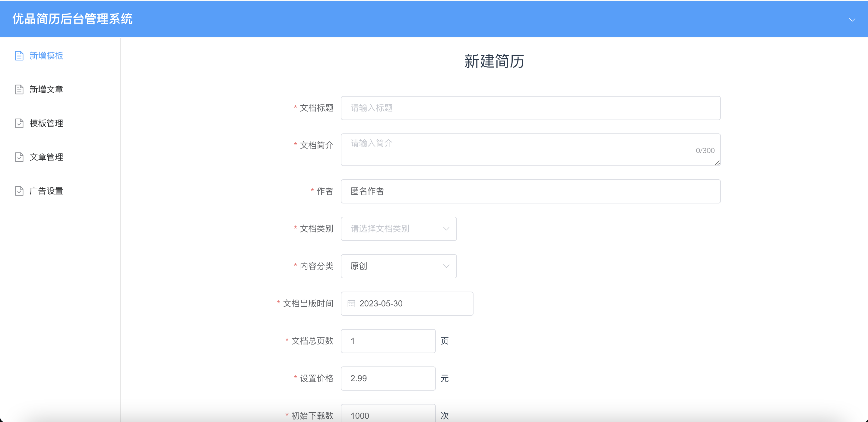
Task: Click the 文档简介 field label
Action: tap(316, 145)
